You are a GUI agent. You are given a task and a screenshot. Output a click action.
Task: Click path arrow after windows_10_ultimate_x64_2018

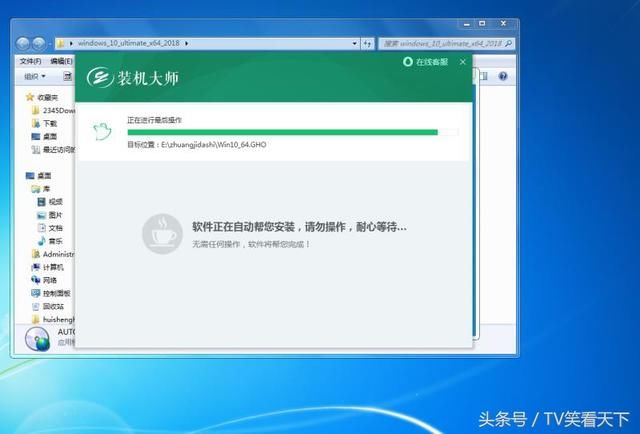pos(187,43)
